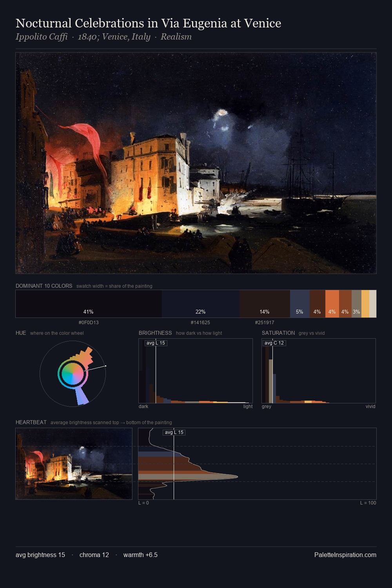The height and width of the screenshot is (588, 392).
Task: Click the 22% dark navy swatch
Action: coord(201,304)
